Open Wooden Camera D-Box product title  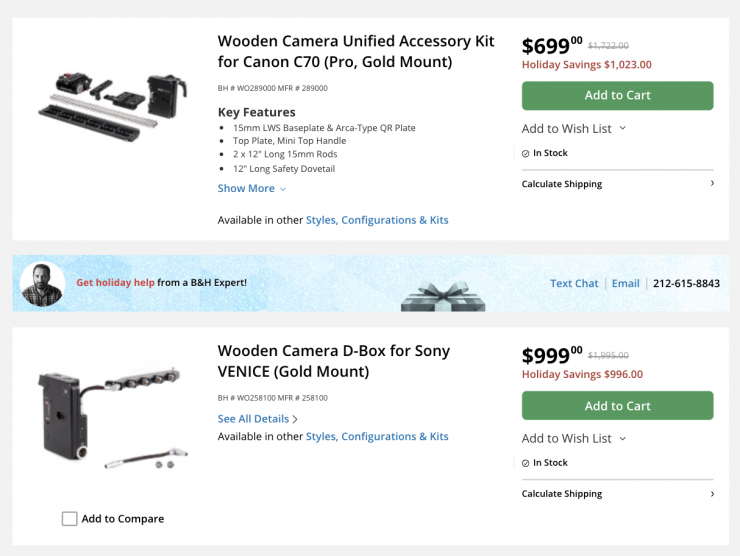click(x=333, y=361)
